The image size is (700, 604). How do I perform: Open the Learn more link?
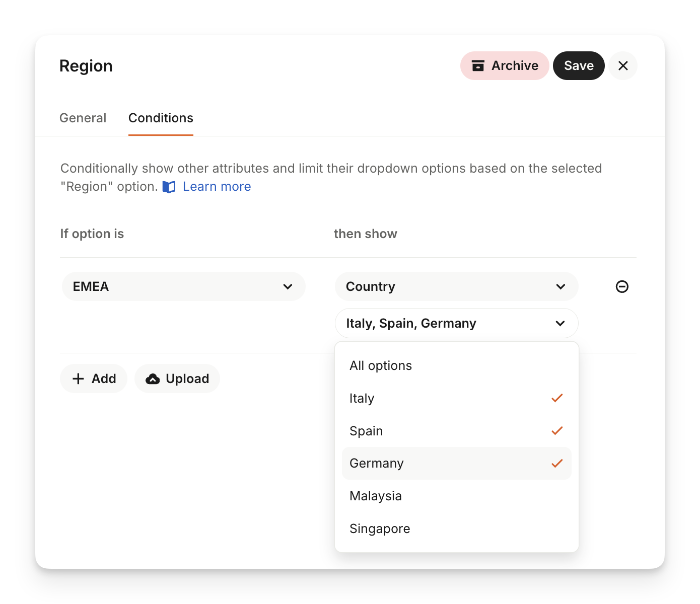coord(217,187)
